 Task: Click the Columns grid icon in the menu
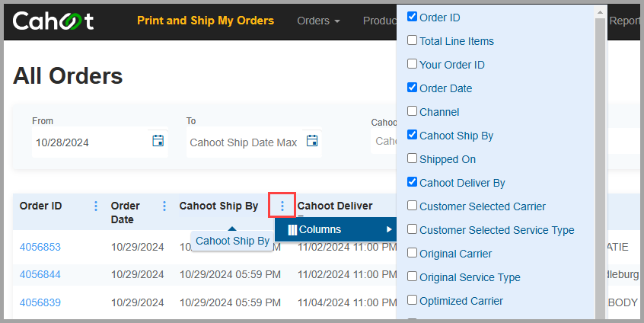292,230
